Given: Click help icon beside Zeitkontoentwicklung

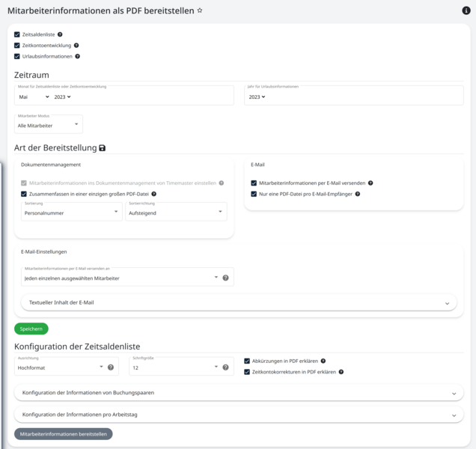Looking at the screenshot, I should tap(76, 46).
